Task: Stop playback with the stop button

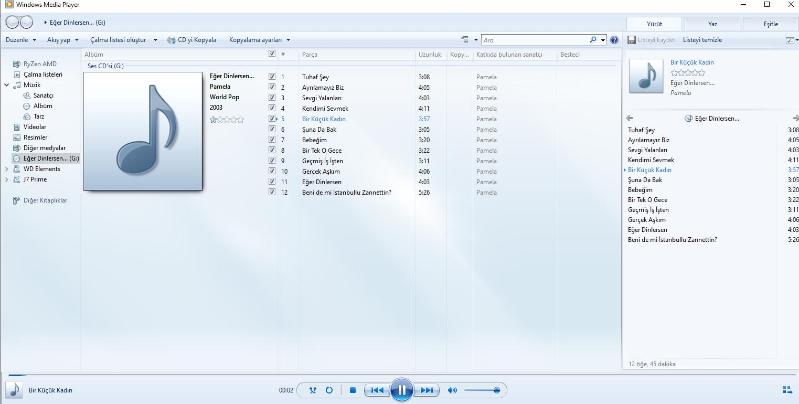Action: click(353, 390)
